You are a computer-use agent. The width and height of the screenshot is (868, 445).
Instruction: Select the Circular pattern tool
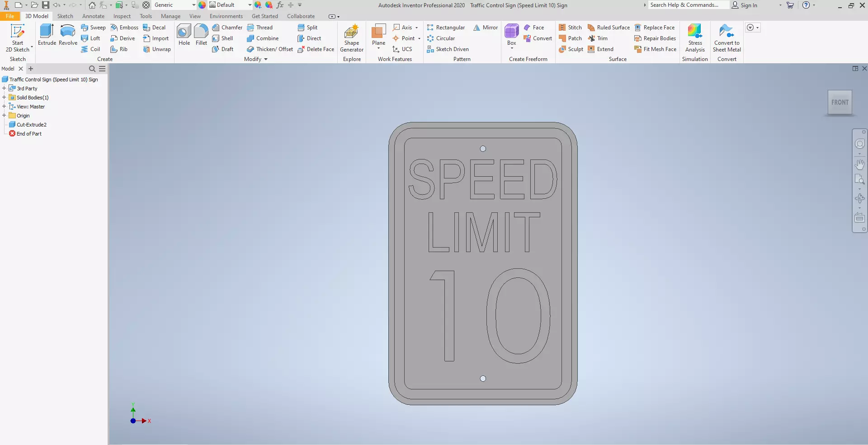[x=441, y=38]
